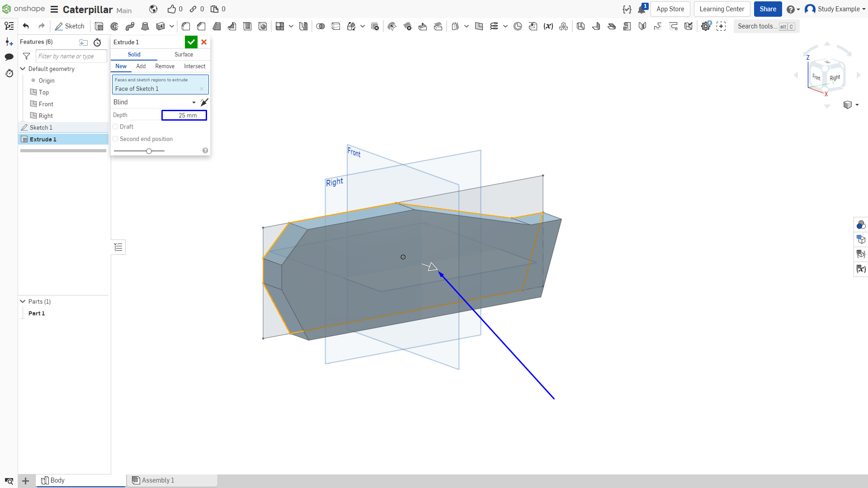Select the Loft tool

[145, 26]
